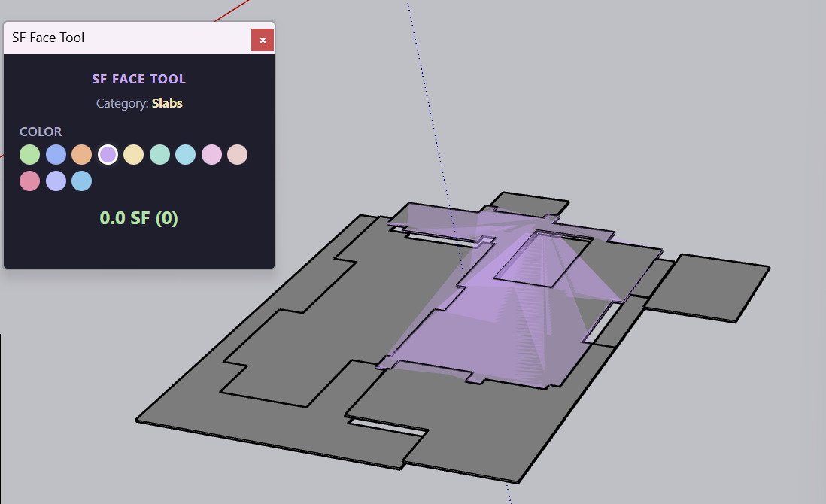Viewport: 826px width, 504px height.
Task: Click the COLOR section label
Action: (41, 132)
